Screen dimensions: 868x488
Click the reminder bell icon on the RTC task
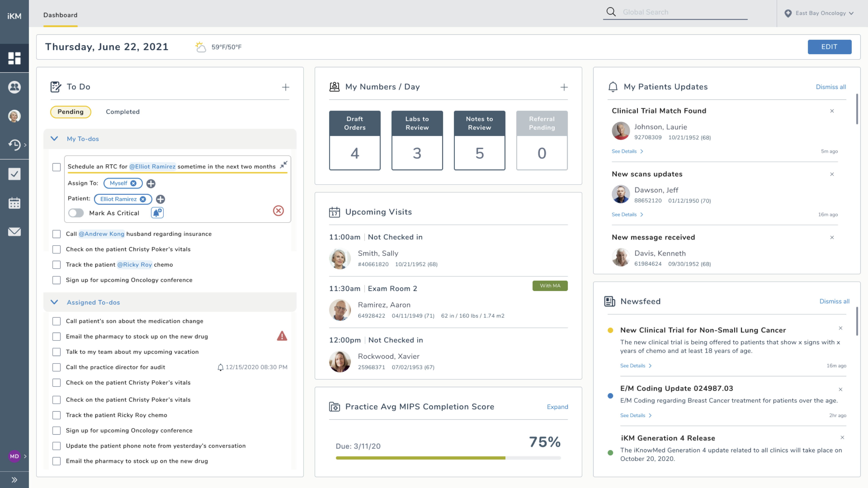(157, 213)
